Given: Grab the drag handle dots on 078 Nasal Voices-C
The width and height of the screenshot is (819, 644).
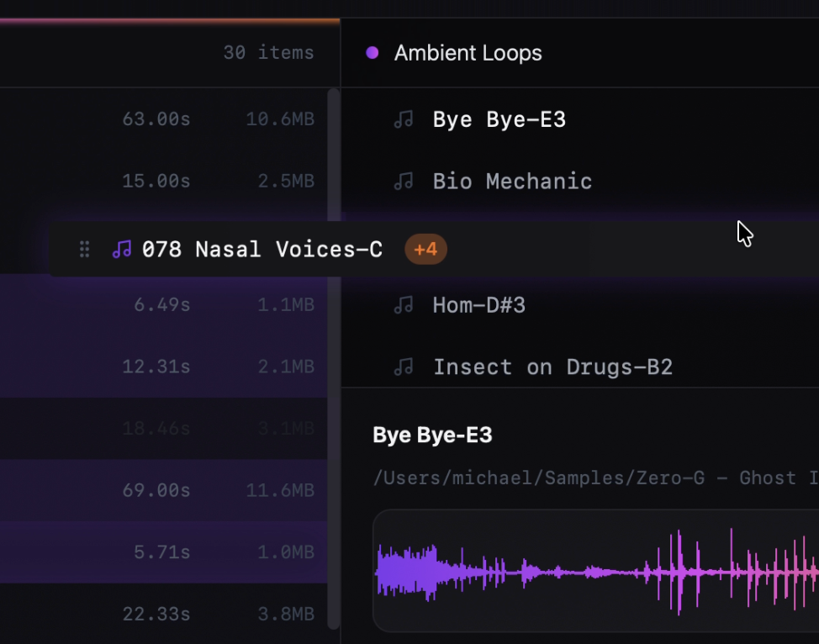Looking at the screenshot, I should [84, 249].
